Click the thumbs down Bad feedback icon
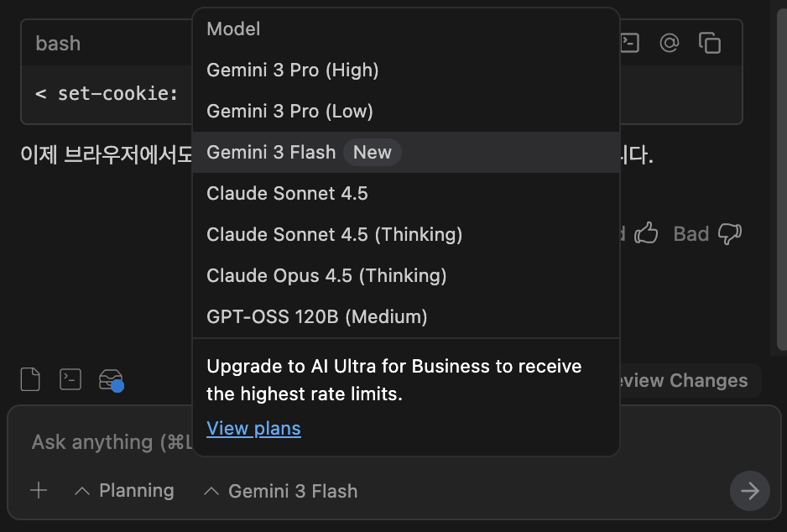The image size is (787, 532). (x=730, y=233)
